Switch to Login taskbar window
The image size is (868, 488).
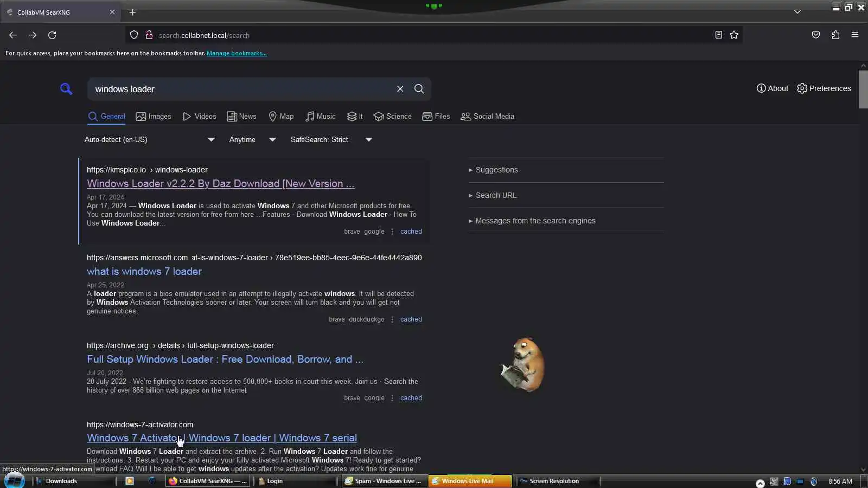296,481
